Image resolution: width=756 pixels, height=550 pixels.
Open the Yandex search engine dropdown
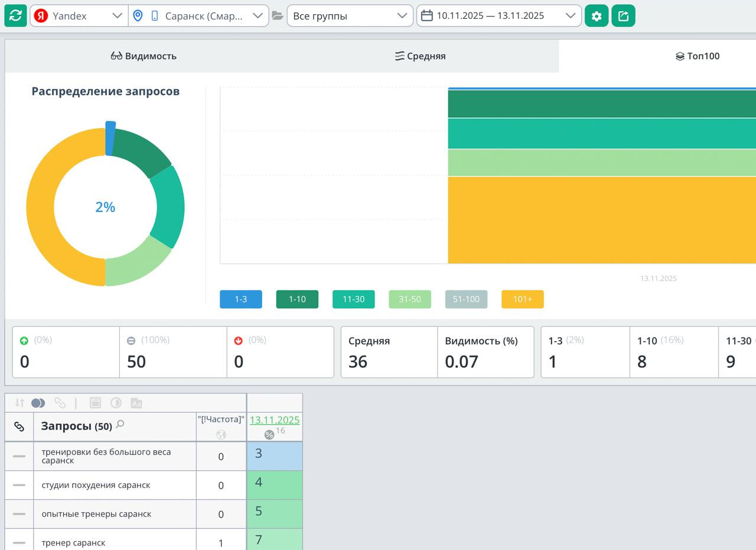click(79, 16)
